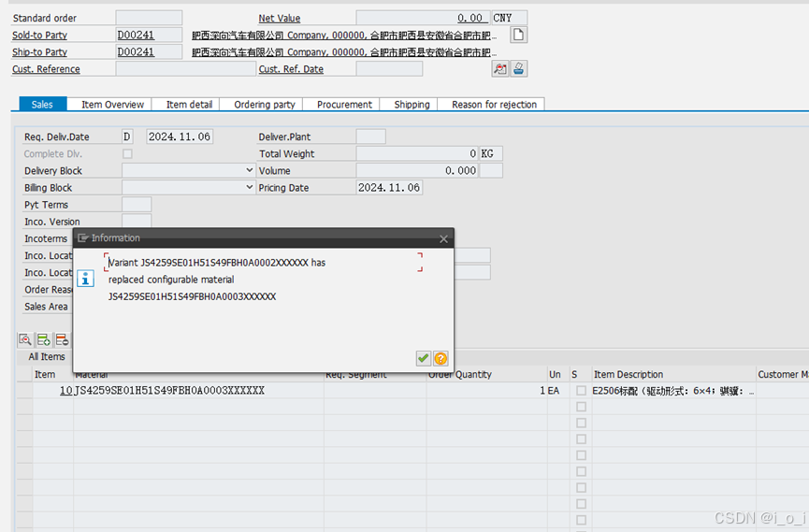
Task: Tick the S checkbox in seventh item row
Action: point(581,488)
